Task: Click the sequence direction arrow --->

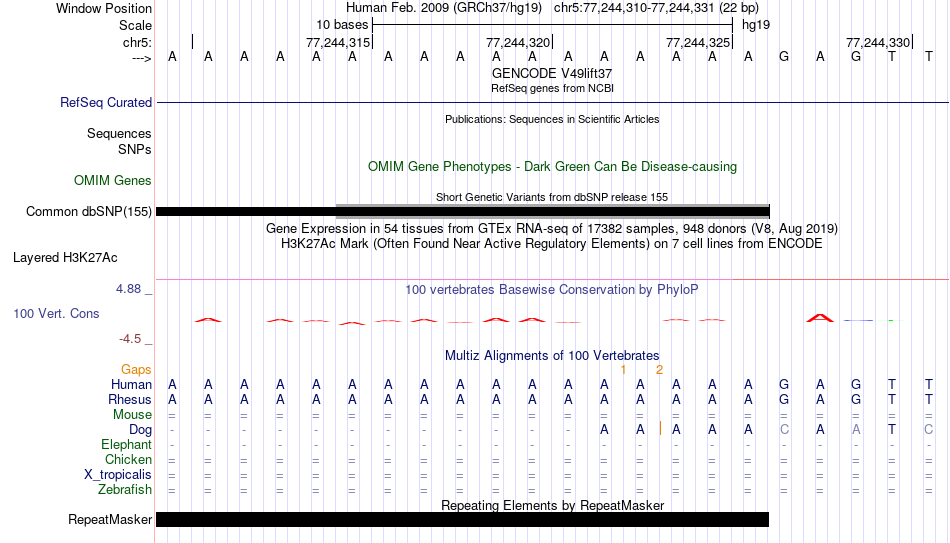Action: pyautogui.click(x=141, y=58)
